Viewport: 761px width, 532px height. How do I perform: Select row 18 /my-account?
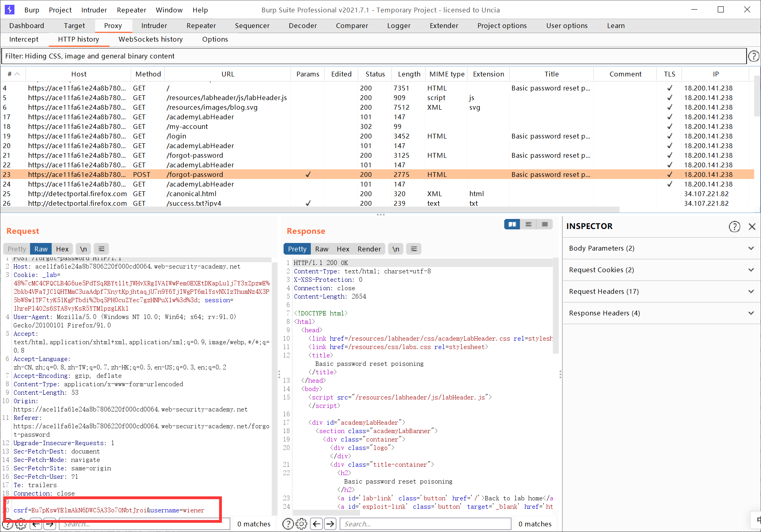(x=377, y=126)
